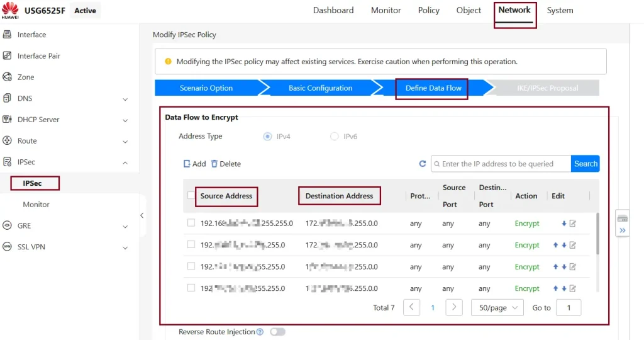644x340 pixels.
Task: Go to Basic Configuration step
Action: pos(320,88)
